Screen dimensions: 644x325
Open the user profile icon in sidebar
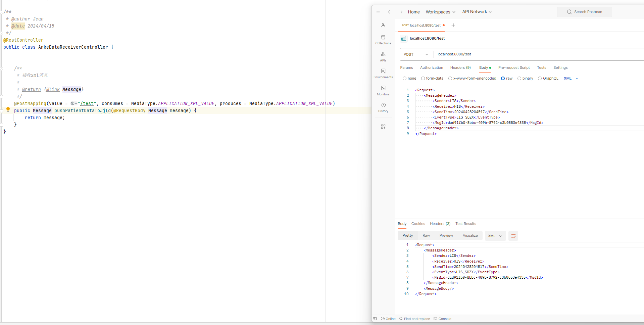tap(383, 25)
